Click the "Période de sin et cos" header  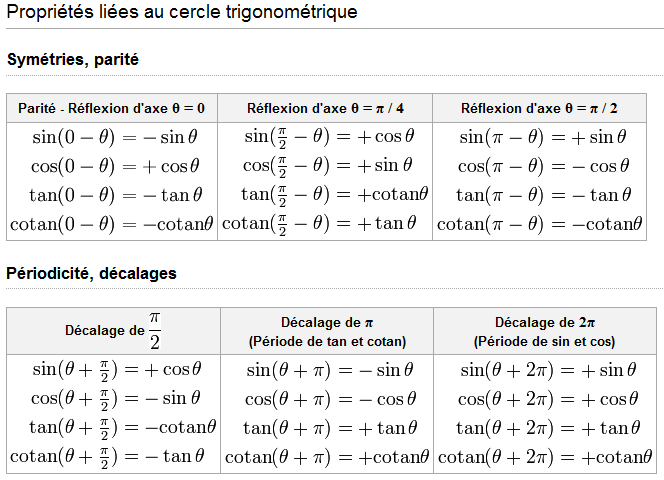pyautogui.click(x=545, y=341)
